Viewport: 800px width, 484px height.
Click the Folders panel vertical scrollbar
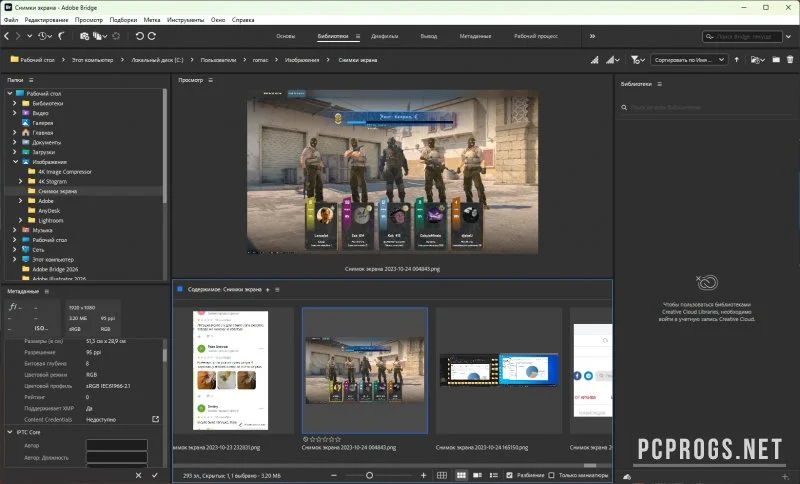(x=164, y=147)
